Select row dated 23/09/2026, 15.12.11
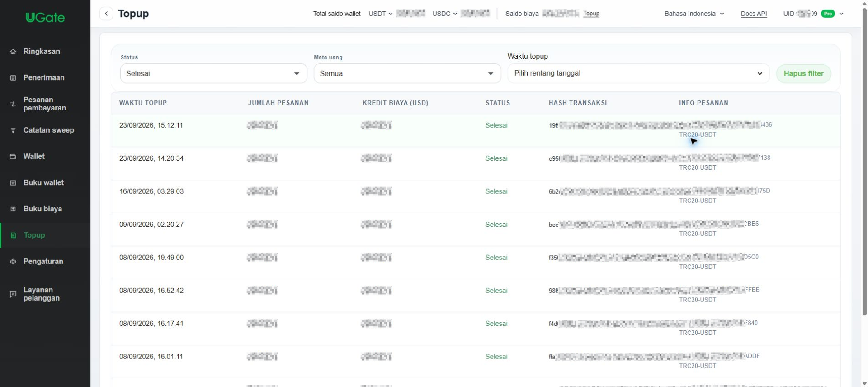This screenshot has height=387, width=868. 476,130
